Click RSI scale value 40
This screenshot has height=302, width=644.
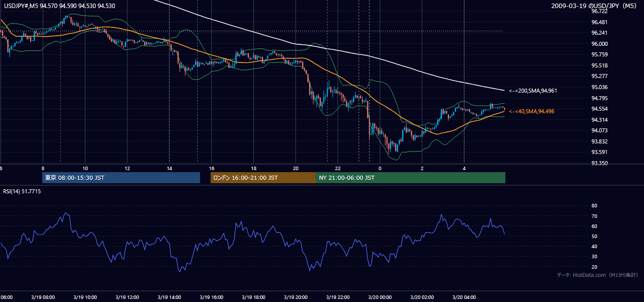pyautogui.click(x=594, y=246)
